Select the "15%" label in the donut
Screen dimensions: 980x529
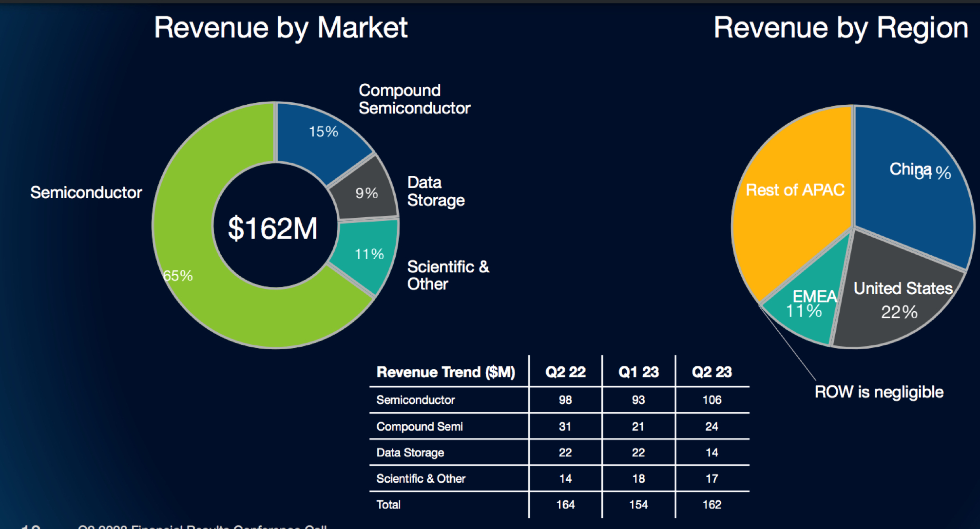click(324, 132)
